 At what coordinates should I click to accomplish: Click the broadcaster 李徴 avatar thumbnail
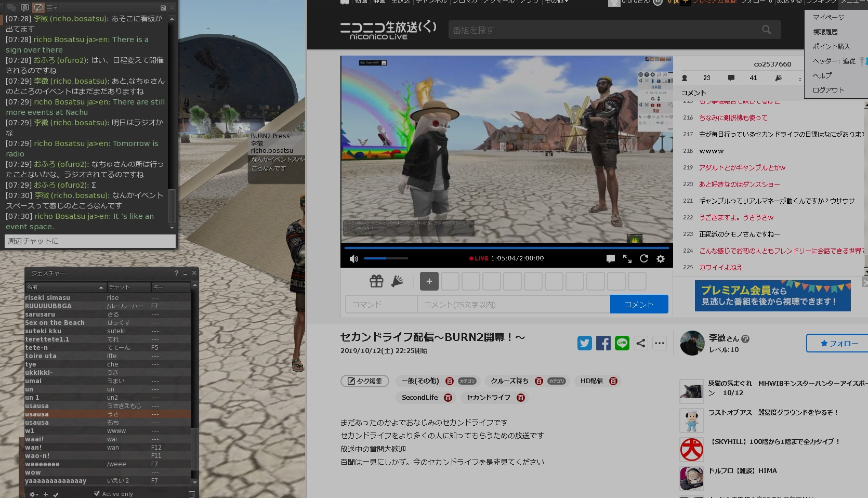[x=692, y=343]
